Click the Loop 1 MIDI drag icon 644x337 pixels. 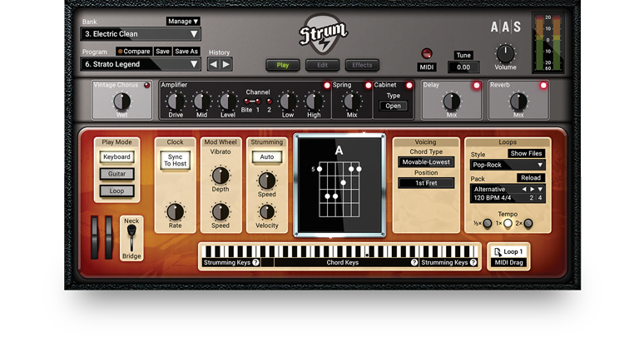pyautogui.click(x=498, y=252)
